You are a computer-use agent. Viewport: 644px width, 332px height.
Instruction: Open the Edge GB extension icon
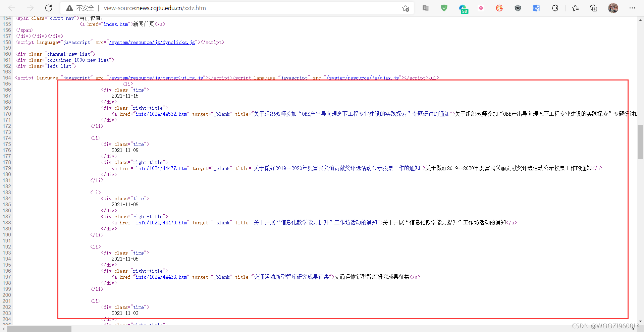(x=463, y=9)
